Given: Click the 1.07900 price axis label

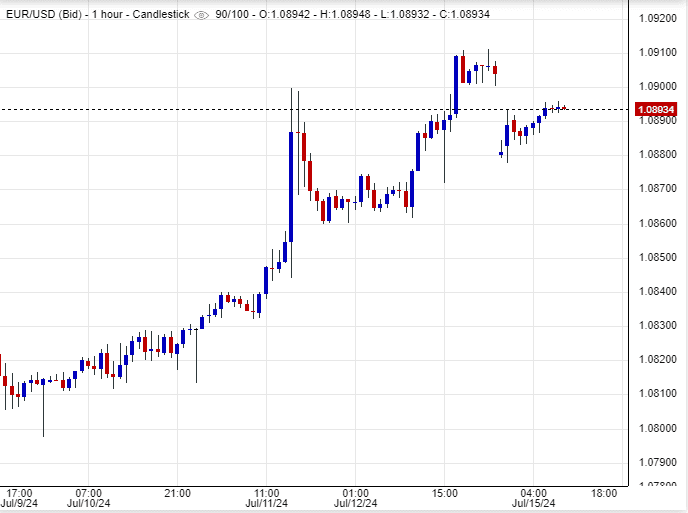Looking at the screenshot, I should (656, 462).
